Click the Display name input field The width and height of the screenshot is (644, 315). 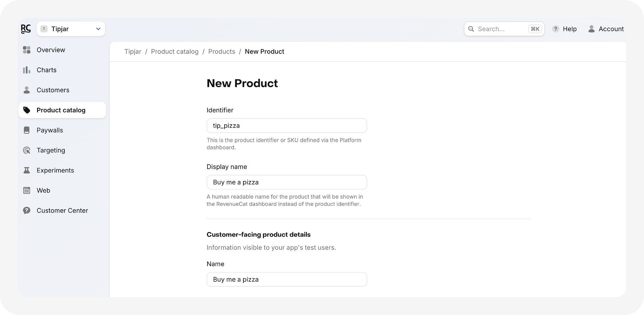pyautogui.click(x=287, y=182)
